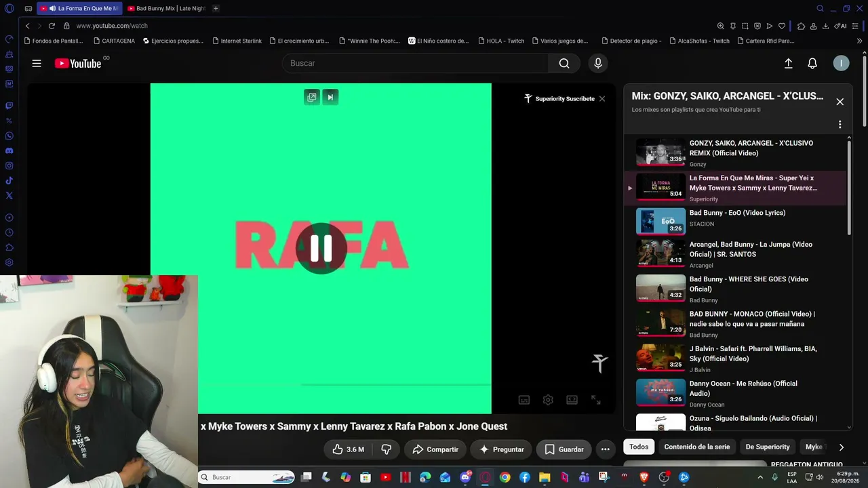Screen dimensions: 868x488
Task: Open TikTok from the Opera sidebar
Action: click(9, 180)
